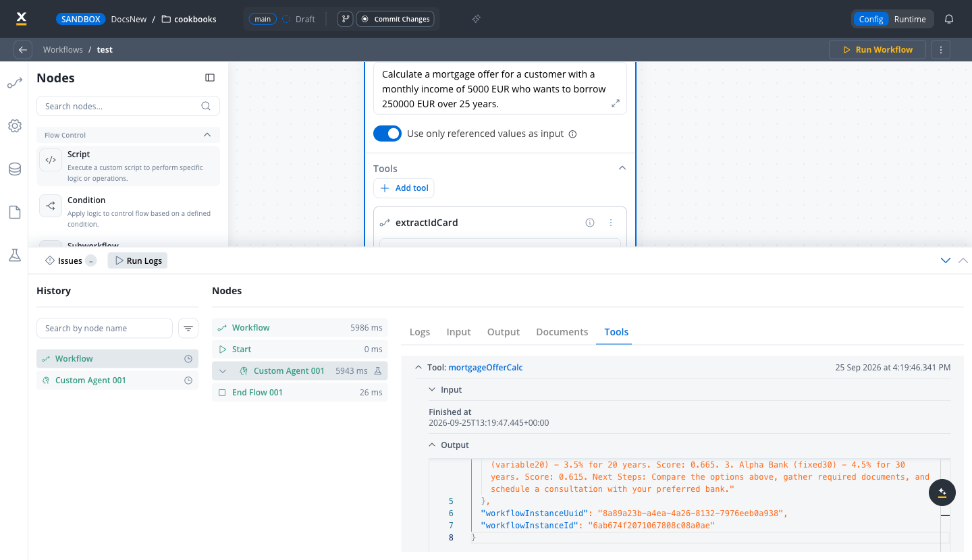This screenshot has width=972, height=560.
Task: Click the Search nodes input field
Action: click(128, 106)
